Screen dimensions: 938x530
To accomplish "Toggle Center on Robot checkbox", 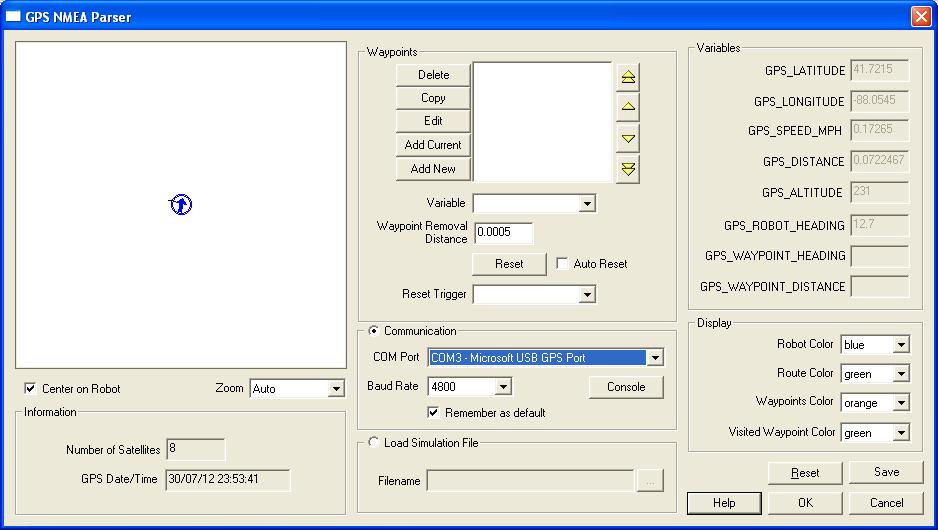I will [30, 388].
